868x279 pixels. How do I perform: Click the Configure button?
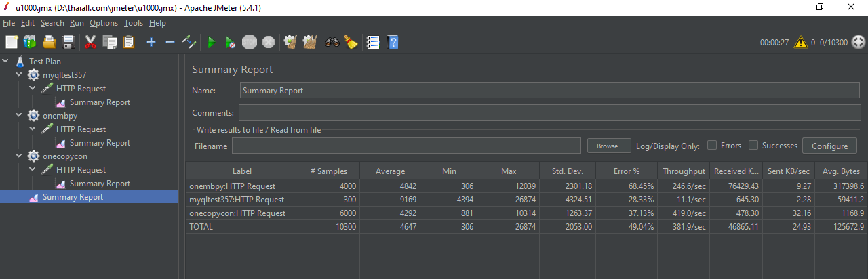click(829, 146)
